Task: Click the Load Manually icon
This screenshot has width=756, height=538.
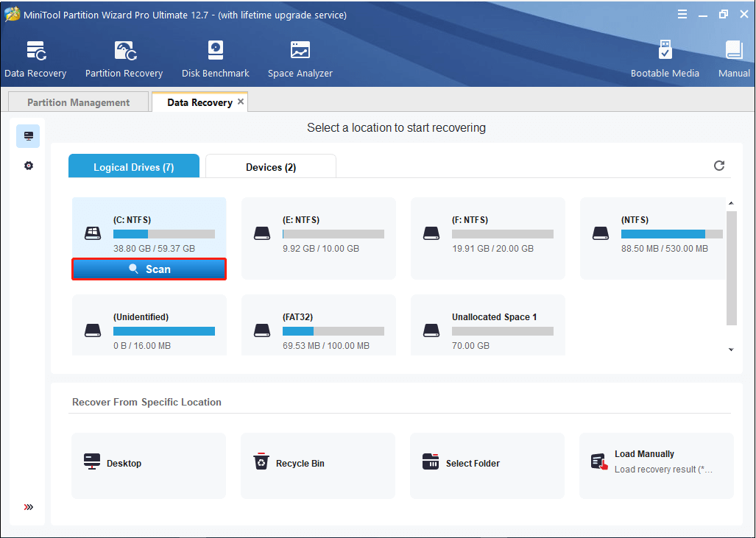Action: click(599, 461)
